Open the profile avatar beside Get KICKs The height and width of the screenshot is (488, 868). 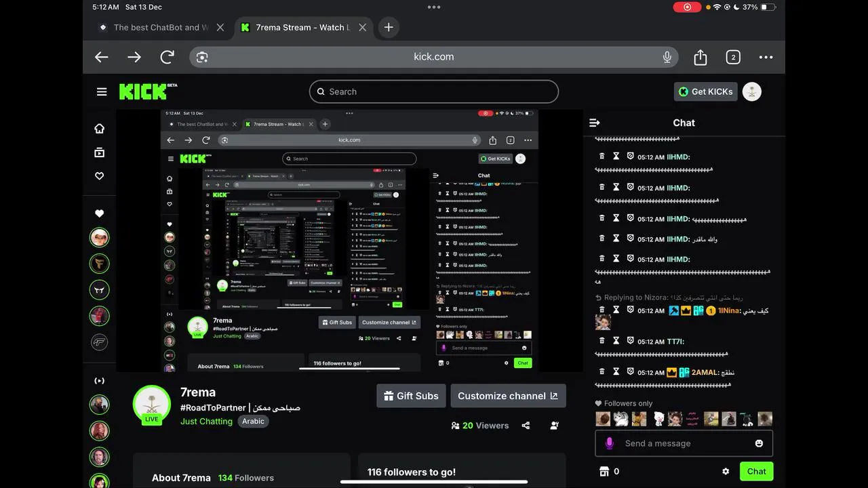tap(751, 91)
